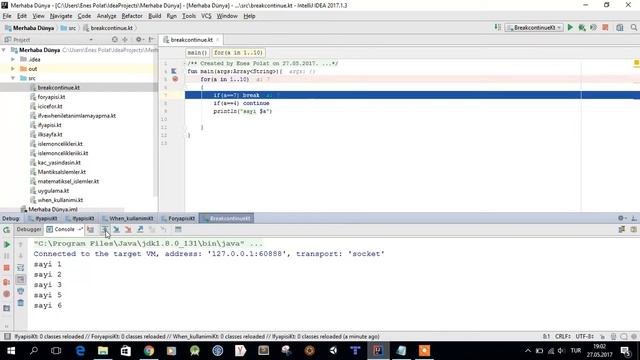Image resolution: width=640 pixels, height=360 pixels.
Task: Click Run with Coverage icon
Action: tap(593, 27)
